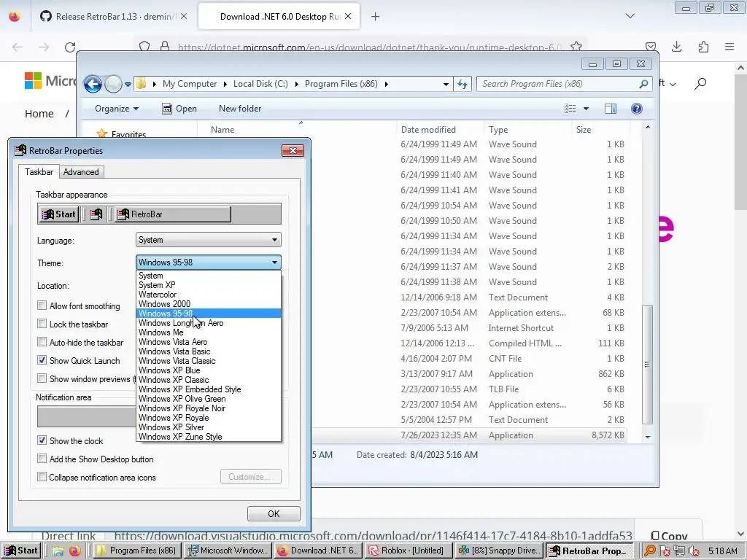747x560 pixels.
Task: Toggle Collapse notification area icons checkbox
Action: [x=42, y=477]
